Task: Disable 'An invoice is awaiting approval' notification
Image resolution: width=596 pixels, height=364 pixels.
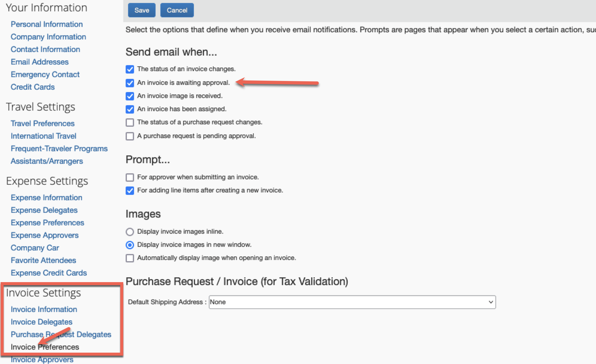Action: [130, 83]
